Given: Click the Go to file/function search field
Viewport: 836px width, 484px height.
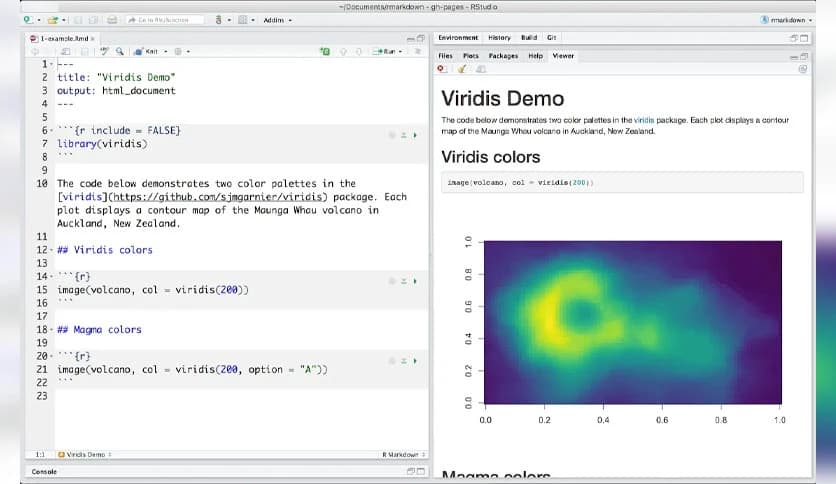Looking at the screenshot, I should click(167, 20).
